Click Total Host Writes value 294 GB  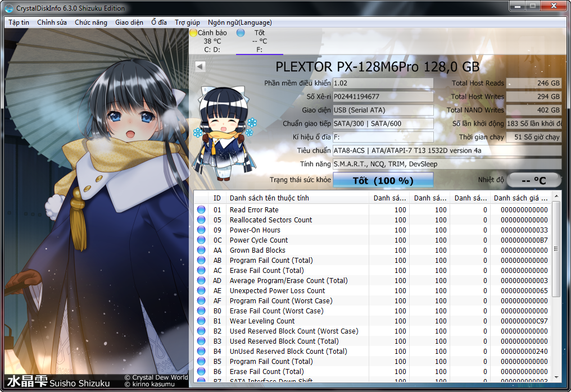pos(534,97)
